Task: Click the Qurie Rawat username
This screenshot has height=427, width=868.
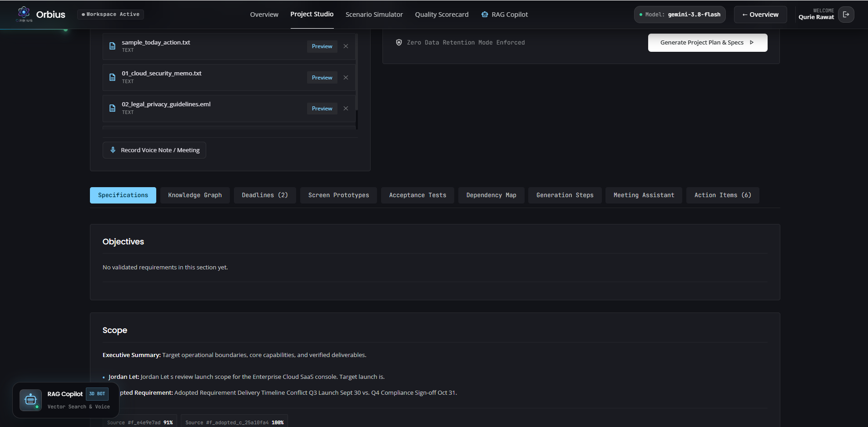Action: [816, 17]
